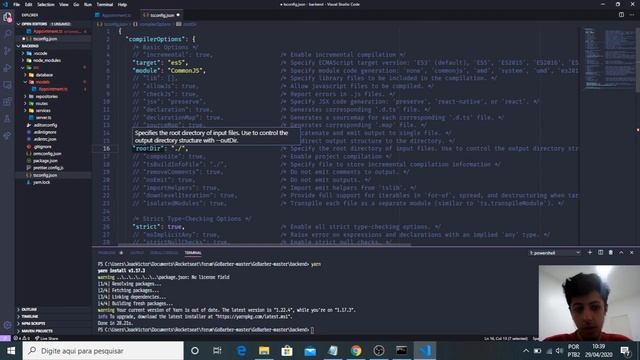Open the Search view in activity bar

click(x=7, y=34)
